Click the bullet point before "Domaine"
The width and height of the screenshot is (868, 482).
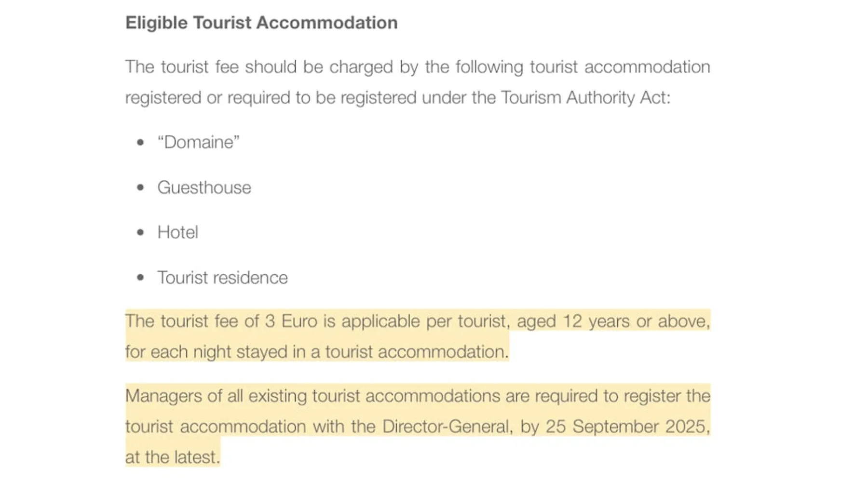point(140,143)
